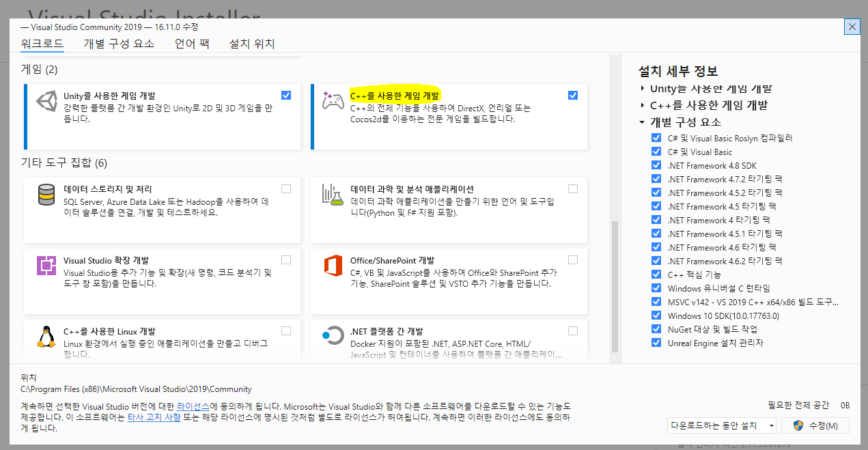This screenshot has width=868, height=450.
Task: Click the 필요한 전체 공간 label
Action: point(798,405)
